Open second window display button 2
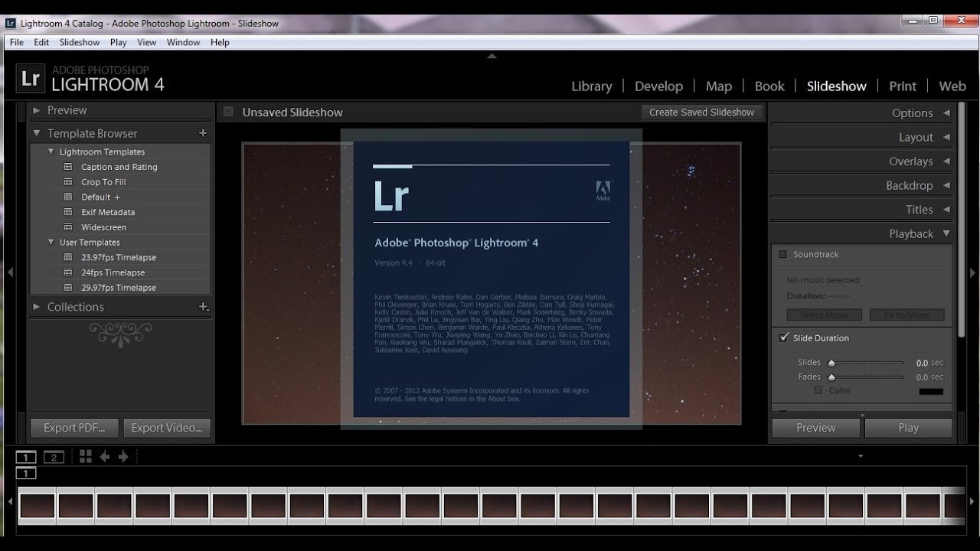 pyautogui.click(x=54, y=458)
